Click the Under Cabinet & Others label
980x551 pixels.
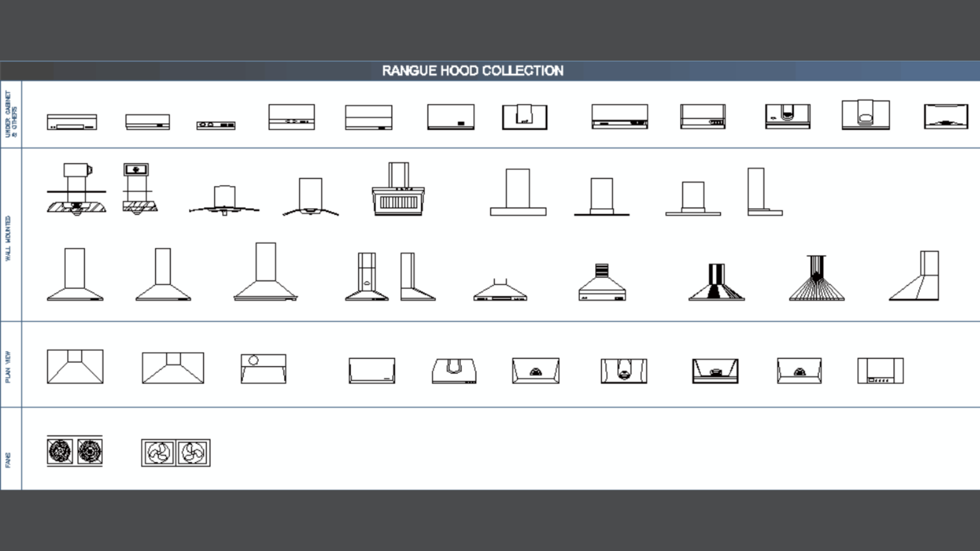pyautogui.click(x=11, y=114)
